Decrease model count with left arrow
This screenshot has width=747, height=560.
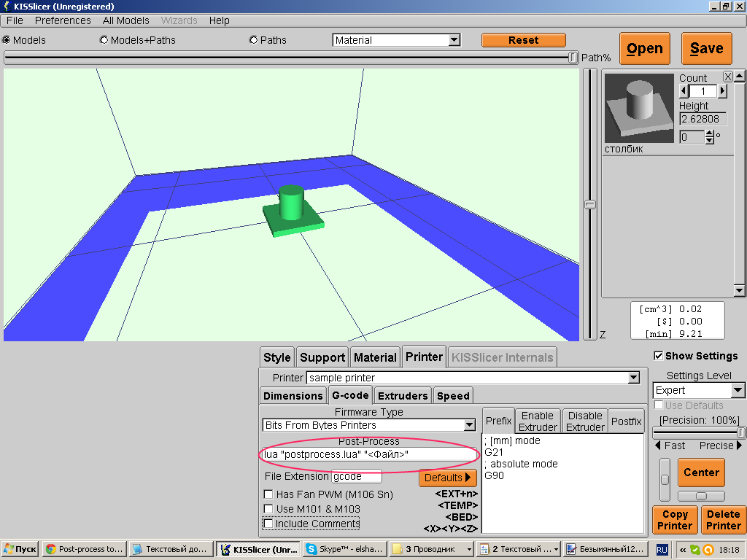[x=684, y=91]
